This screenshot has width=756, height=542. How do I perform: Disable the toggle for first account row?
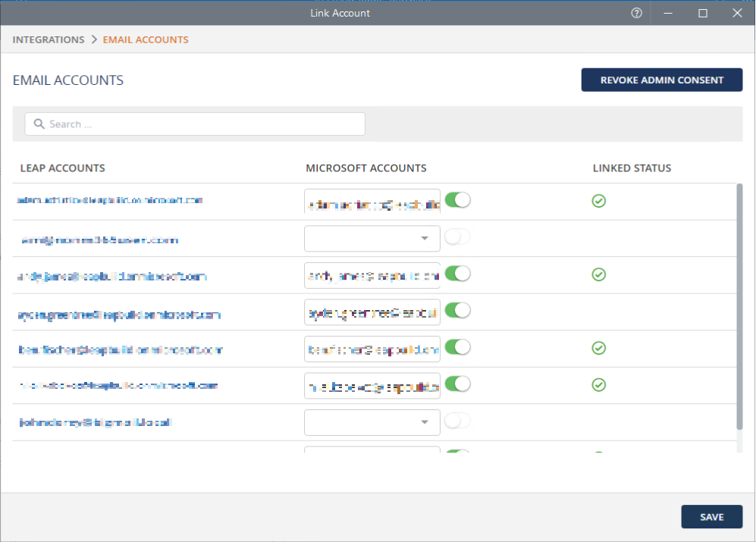coord(457,200)
